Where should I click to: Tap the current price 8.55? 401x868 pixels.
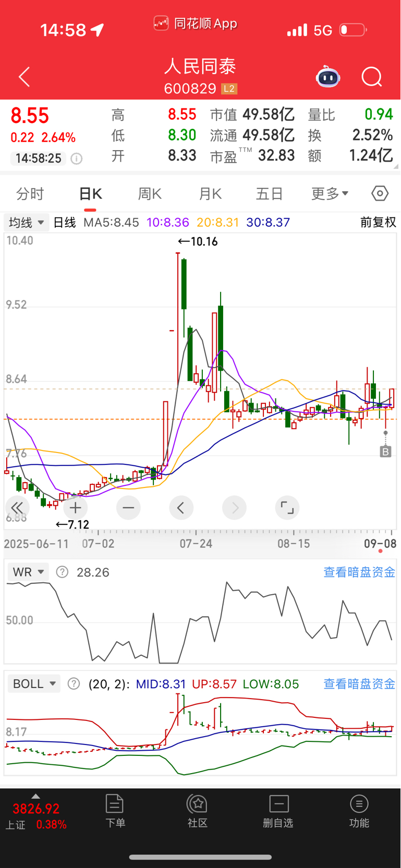[x=30, y=116]
